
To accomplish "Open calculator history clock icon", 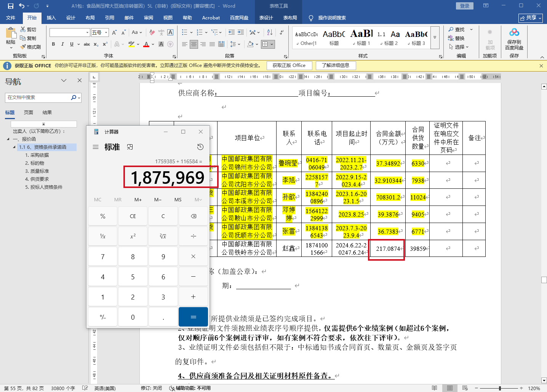I will click(200, 147).
